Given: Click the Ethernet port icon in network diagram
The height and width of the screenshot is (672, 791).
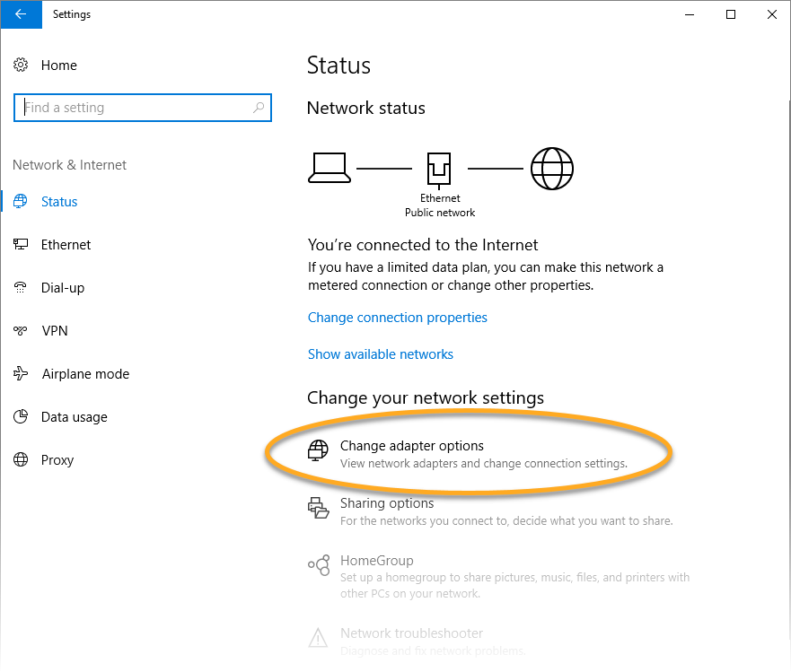Looking at the screenshot, I should click(439, 168).
